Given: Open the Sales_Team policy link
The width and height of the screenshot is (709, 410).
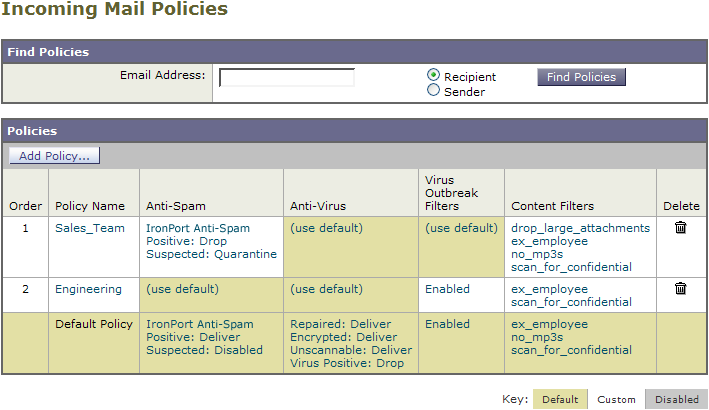Looking at the screenshot, I should [90, 228].
